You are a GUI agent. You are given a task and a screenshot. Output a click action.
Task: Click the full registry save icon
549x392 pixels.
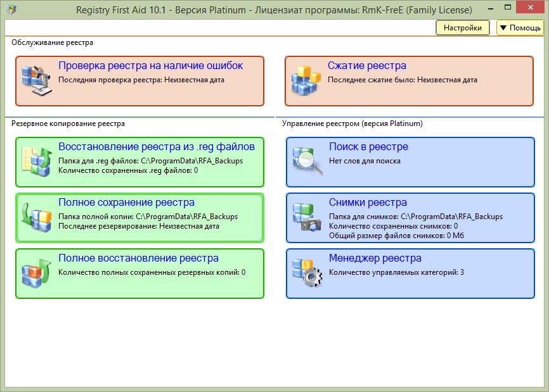pyautogui.click(x=37, y=217)
